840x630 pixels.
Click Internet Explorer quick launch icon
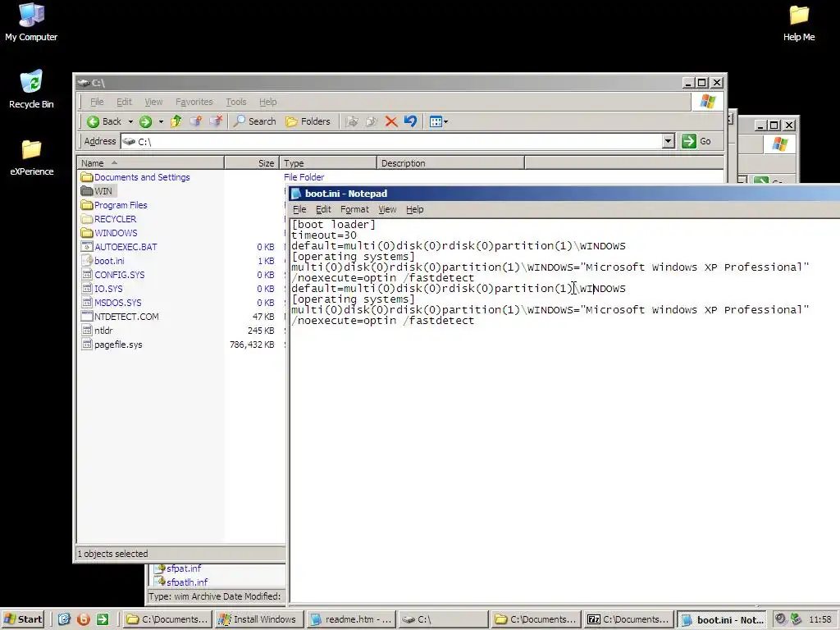point(64,619)
